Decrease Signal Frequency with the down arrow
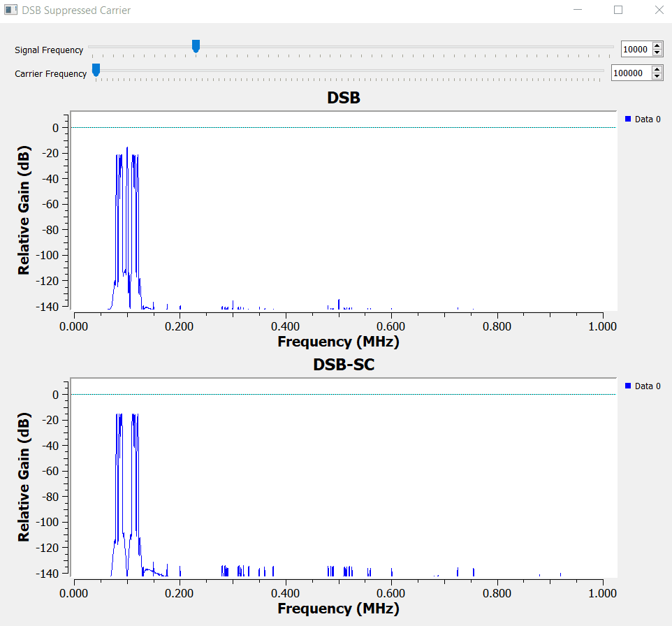 click(x=657, y=53)
